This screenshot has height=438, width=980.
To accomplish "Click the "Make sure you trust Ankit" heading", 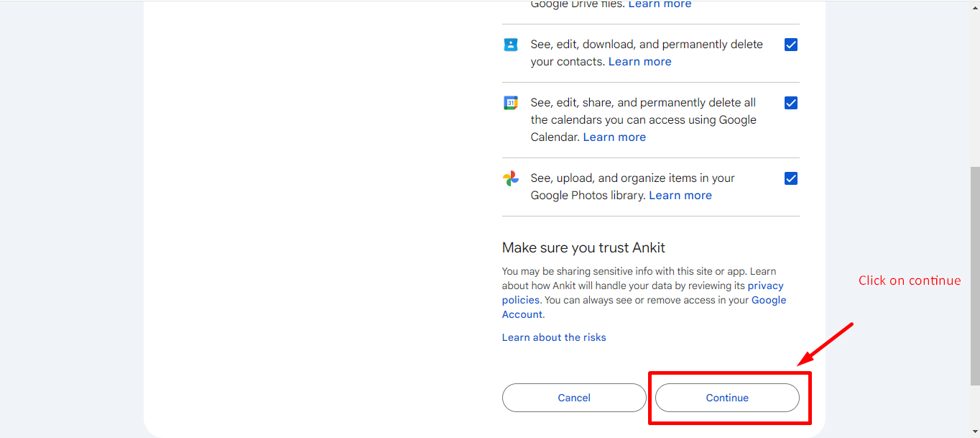I will click(x=583, y=248).
